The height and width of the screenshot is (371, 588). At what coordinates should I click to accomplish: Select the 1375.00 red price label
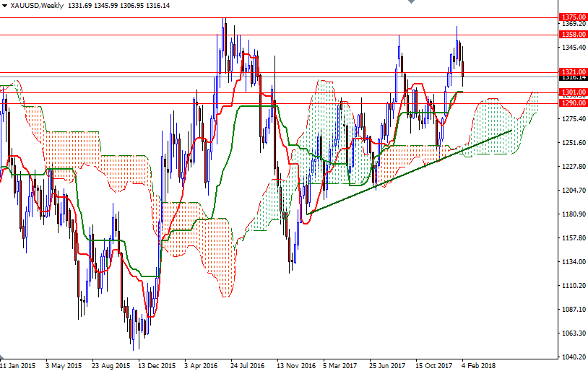[571, 17]
